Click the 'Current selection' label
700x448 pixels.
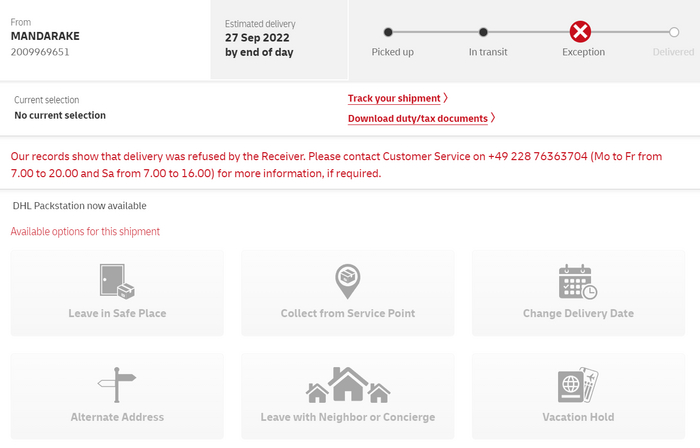click(46, 100)
